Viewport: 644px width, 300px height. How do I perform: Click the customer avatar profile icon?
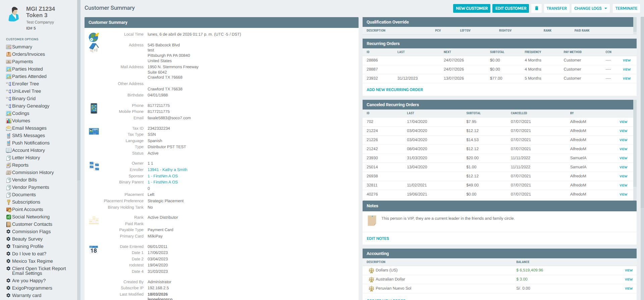click(14, 14)
